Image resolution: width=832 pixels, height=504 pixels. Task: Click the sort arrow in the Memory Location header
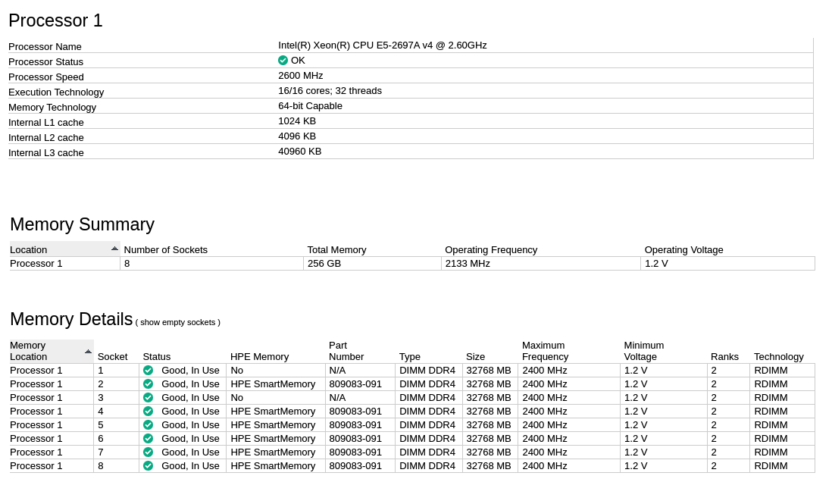pos(88,352)
